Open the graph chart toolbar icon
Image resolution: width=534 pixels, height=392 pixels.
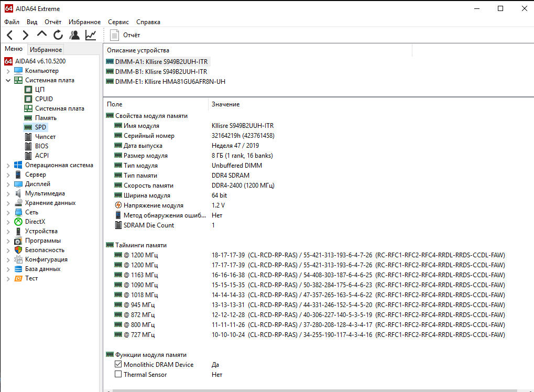(91, 35)
